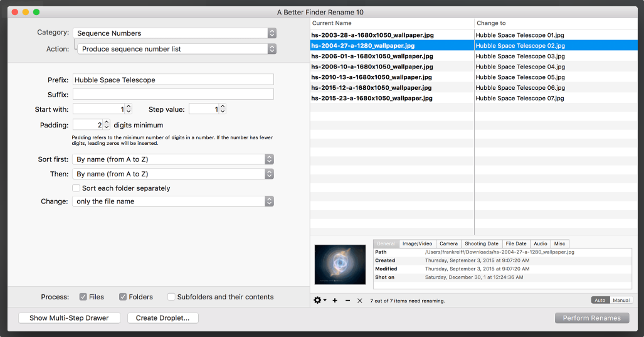This screenshot has height=337, width=644.
Task: Adjust the Start with stepper
Action: tap(129, 109)
